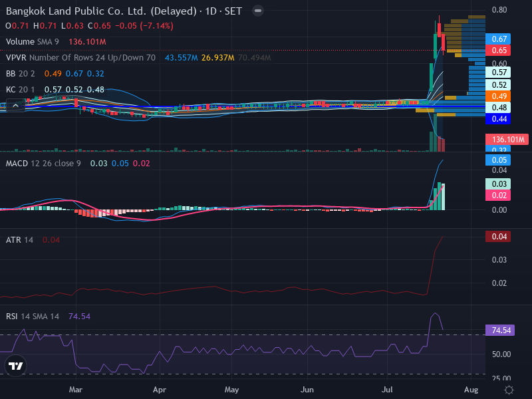Click the RSI value 74.54 in legend
Screen dimensions: 532x399
point(79,317)
